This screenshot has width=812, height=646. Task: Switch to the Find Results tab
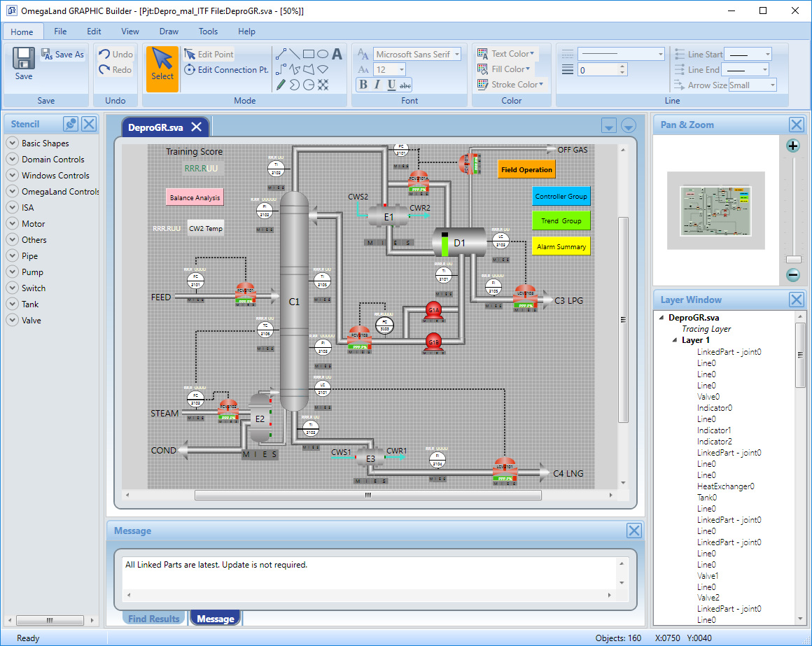(x=155, y=619)
